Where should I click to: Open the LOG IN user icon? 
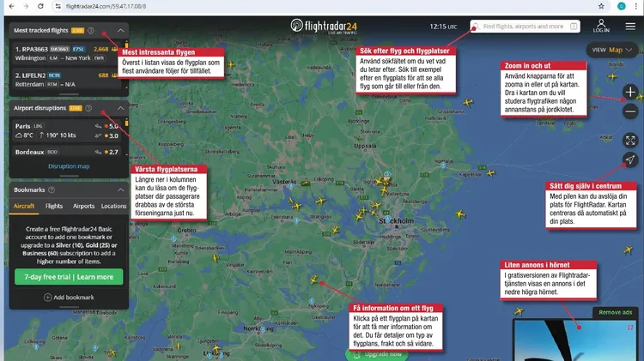click(601, 26)
